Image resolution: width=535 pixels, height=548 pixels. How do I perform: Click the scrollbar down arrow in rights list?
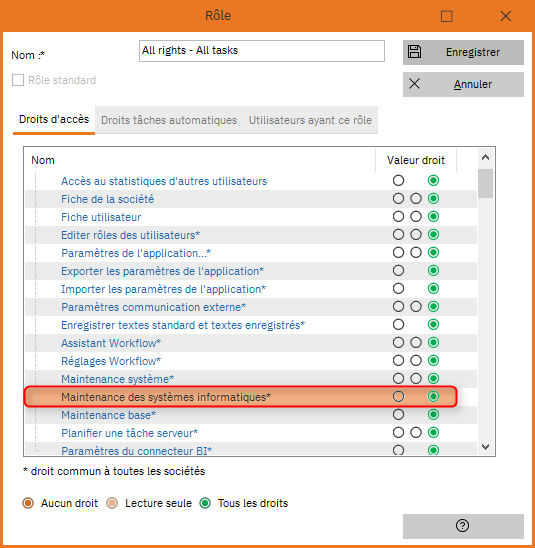pyautogui.click(x=485, y=447)
